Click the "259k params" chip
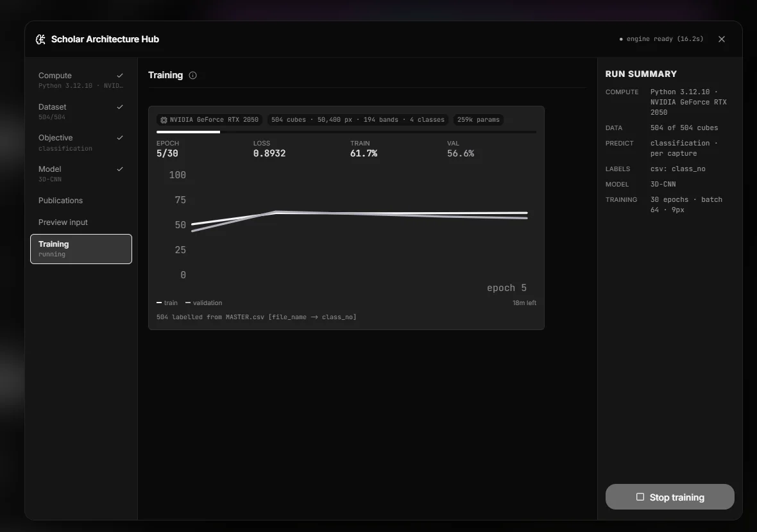The height and width of the screenshot is (532, 757). pyautogui.click(x=479, y=120)
